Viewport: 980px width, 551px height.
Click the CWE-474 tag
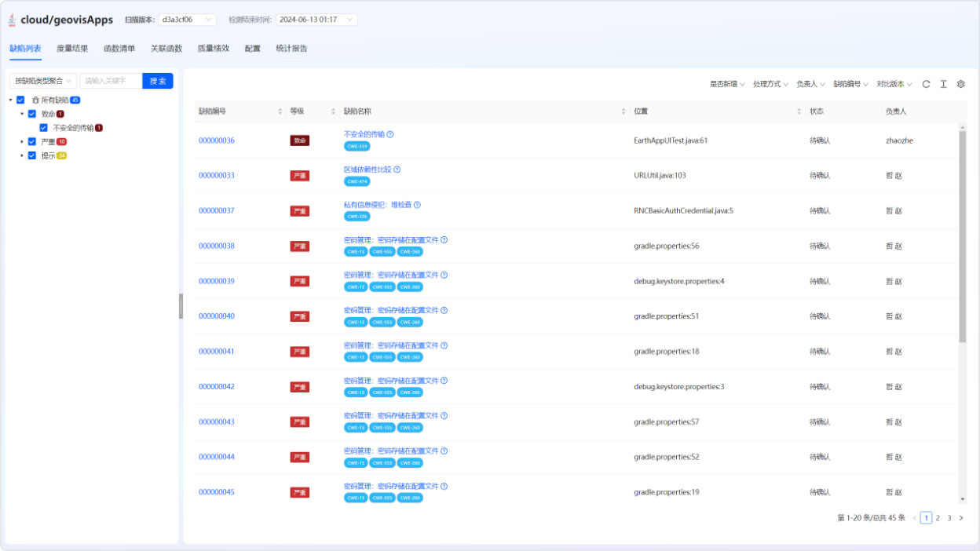coord(357,181)
